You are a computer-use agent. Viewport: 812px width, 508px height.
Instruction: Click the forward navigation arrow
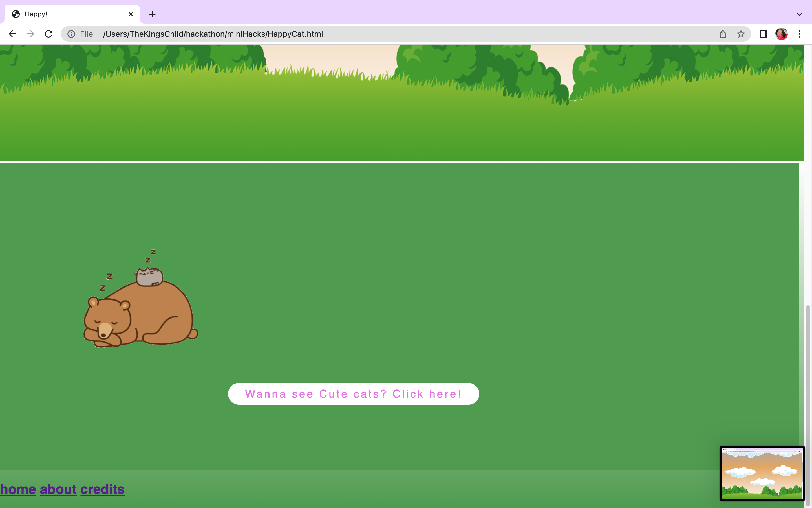click(30, 34)
